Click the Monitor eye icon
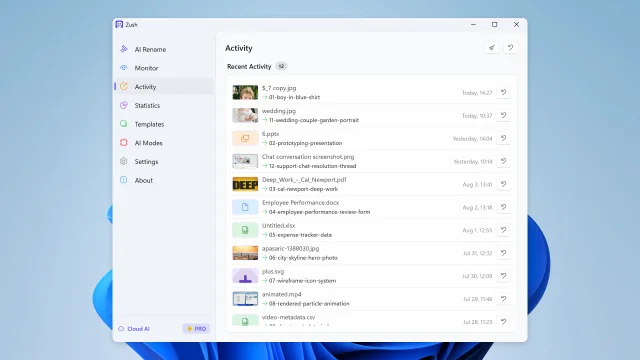Screen dimensions: 640x360 coord(124,68)
